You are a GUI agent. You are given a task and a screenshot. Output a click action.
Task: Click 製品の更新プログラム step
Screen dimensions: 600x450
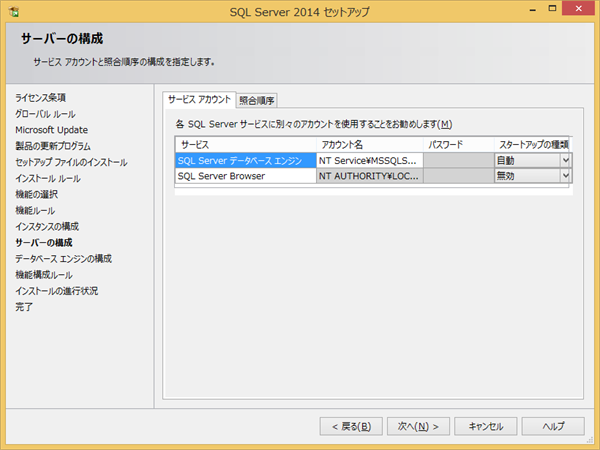pyautogui.click(x=53, y=146)
